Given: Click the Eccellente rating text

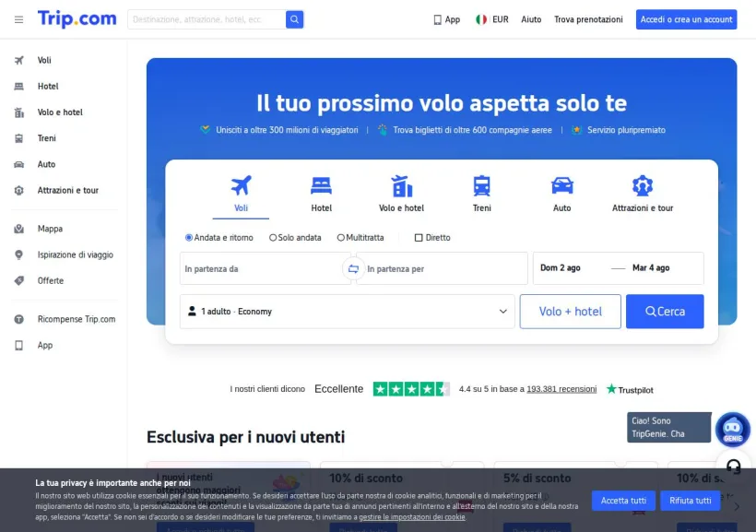Looking at the screenshot, I should point(339,389).
